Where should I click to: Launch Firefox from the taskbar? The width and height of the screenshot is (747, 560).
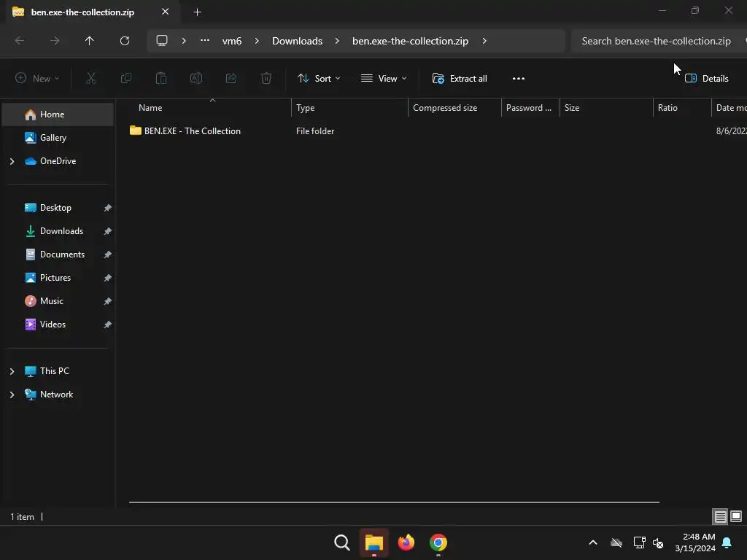pos(406,542)
